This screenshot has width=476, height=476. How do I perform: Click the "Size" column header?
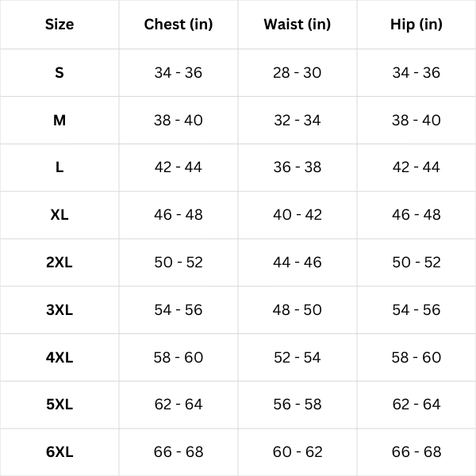[59, 25]
